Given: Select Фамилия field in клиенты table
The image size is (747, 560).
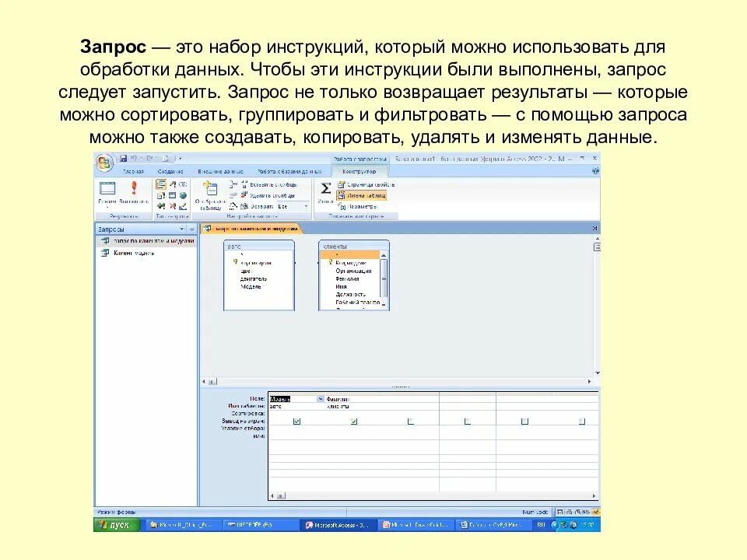Looking at the screenshot, I should 347,278.
